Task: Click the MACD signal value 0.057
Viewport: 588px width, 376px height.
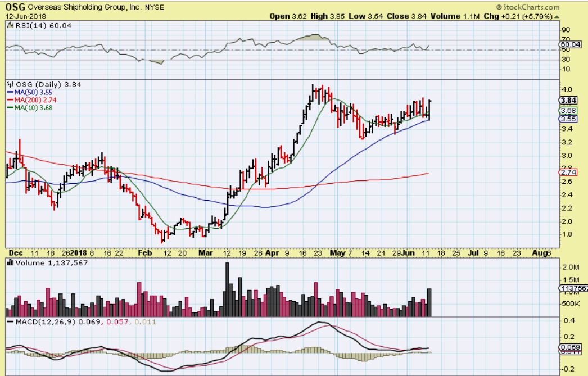Action: 117,322
